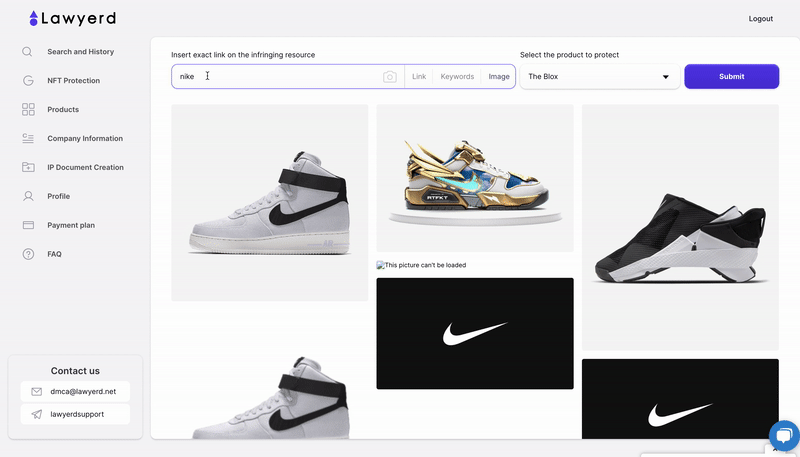Click the dropdown arrow of product selector
Image resolution: width=800 pixels, height=457 pixels.
click(x=666, y=77)
